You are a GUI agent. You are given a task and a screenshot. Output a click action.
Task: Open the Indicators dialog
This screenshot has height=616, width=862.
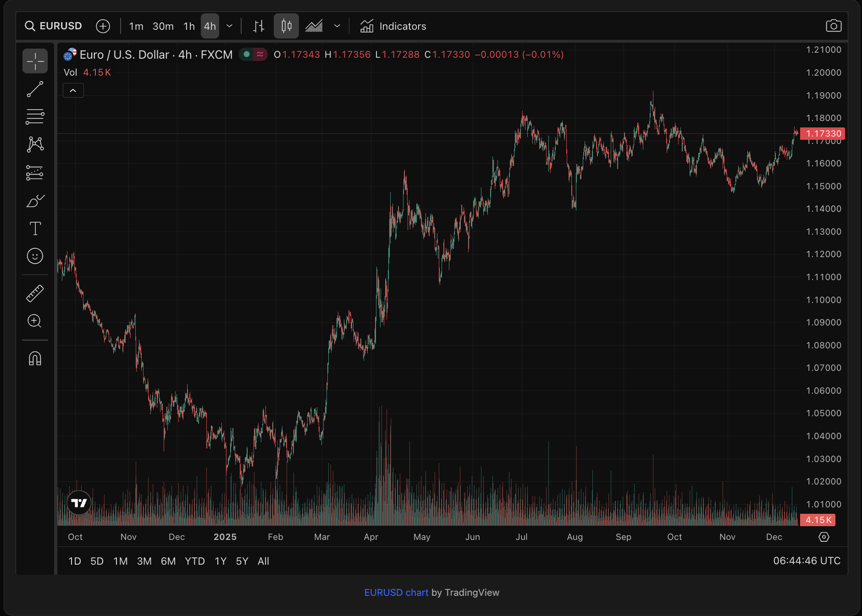click(392, 26)
